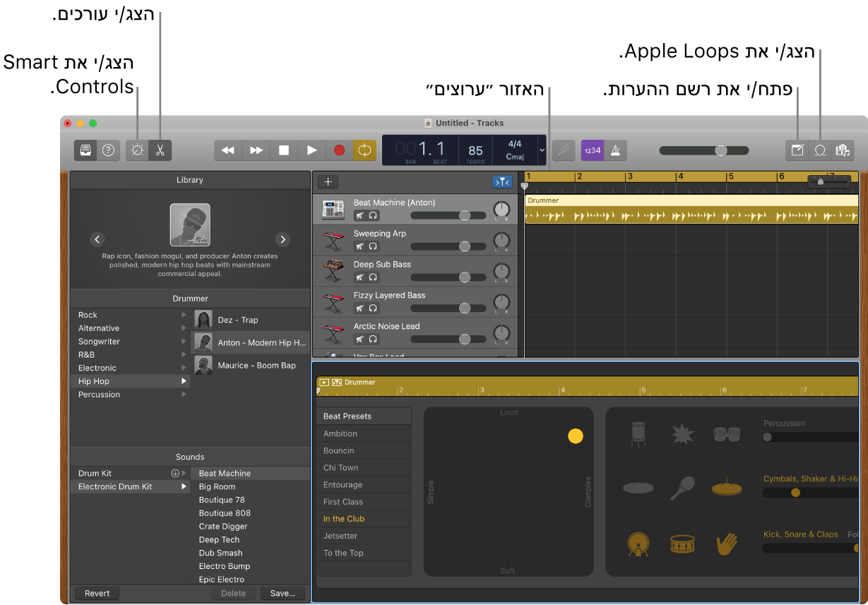Expand the Songwriter drummer genre

point(184,342)
